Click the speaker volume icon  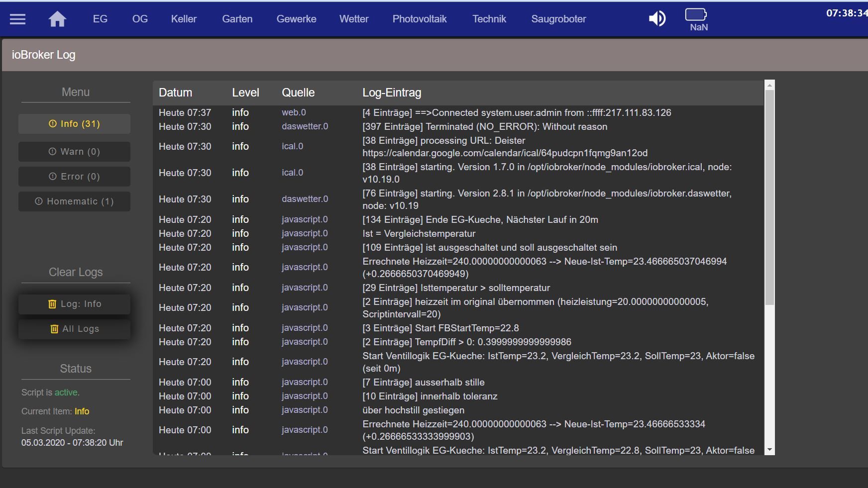tap(657, 19)
